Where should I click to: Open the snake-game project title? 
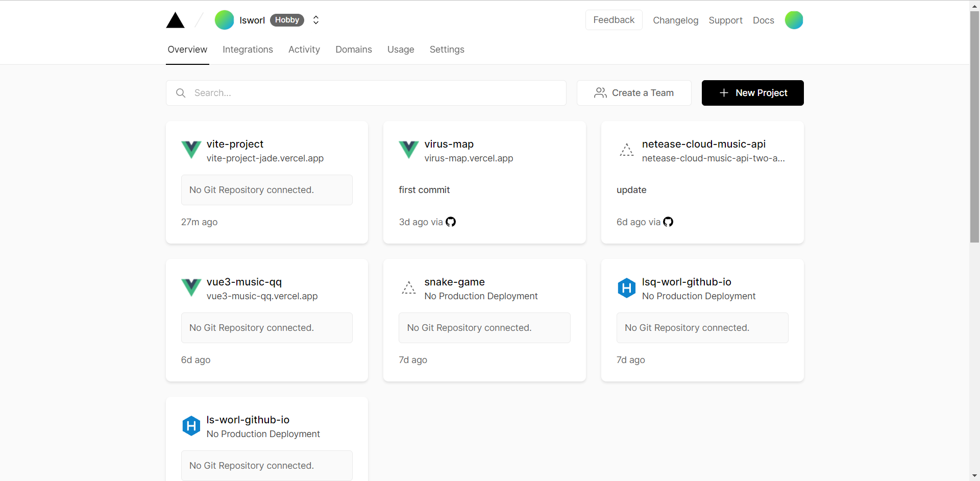click(x=454, y=282)
